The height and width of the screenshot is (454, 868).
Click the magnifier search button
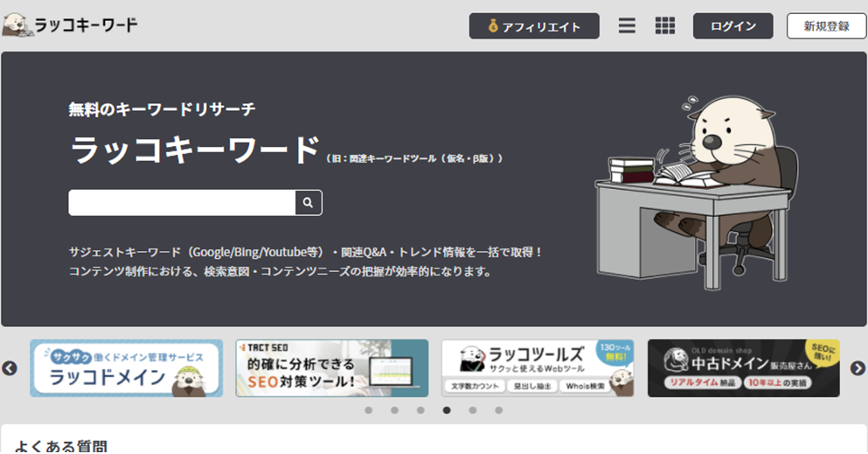point(309,203)
